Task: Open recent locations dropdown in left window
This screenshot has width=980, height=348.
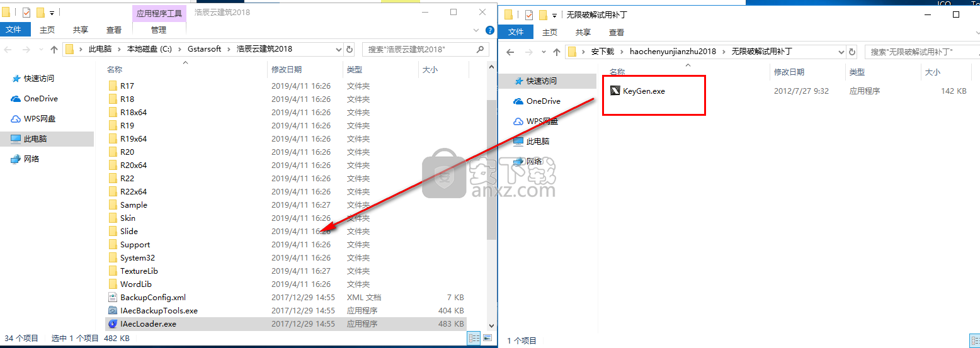Action: click(42, 49)
